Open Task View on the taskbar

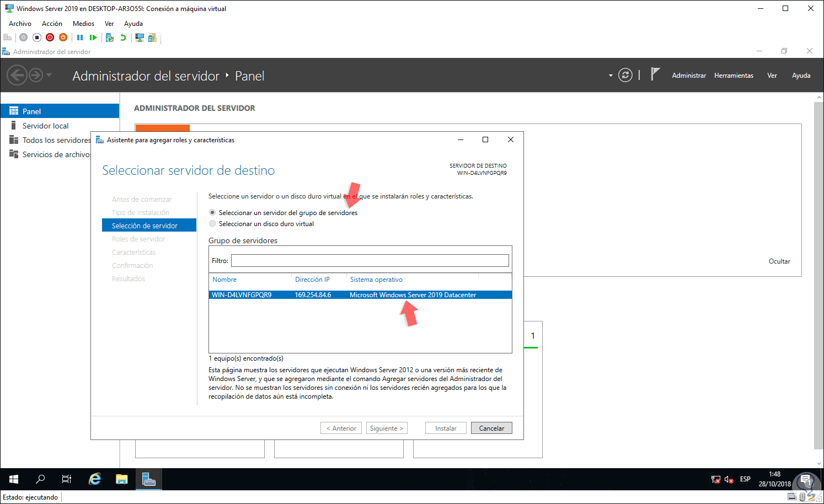coord(67,479)
